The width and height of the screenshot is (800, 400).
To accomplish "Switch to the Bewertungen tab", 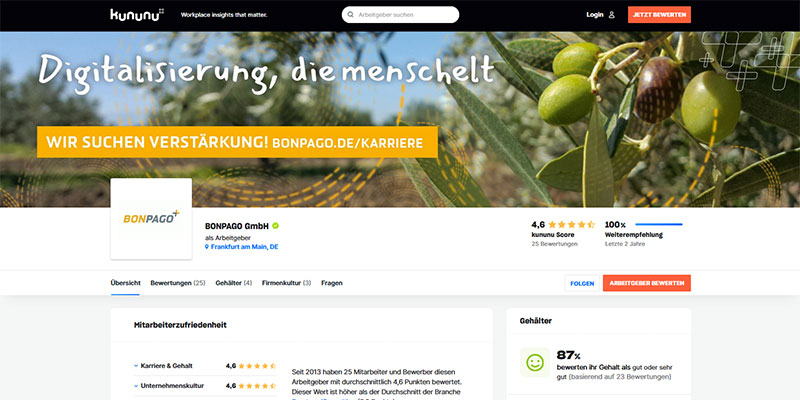I will click(178, 283).
